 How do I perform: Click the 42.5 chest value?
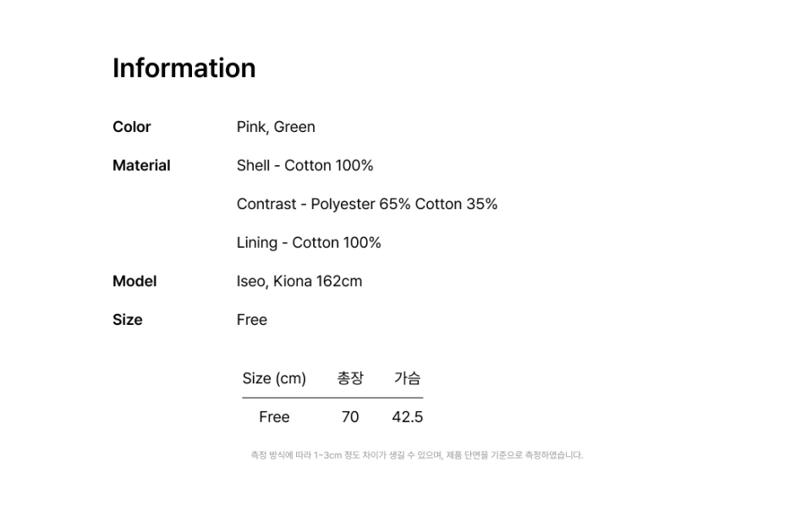tap(407, 417)
